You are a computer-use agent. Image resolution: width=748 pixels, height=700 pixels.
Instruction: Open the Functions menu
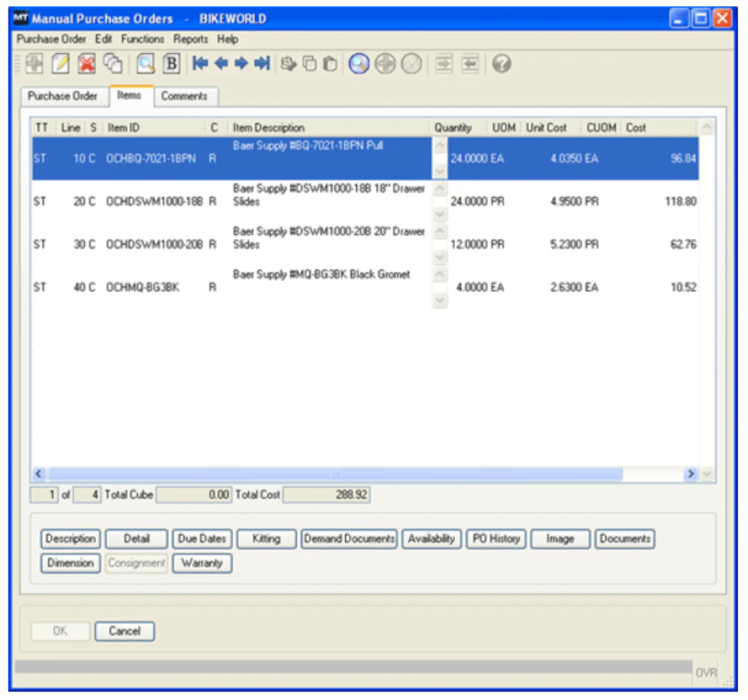(144, 39)
